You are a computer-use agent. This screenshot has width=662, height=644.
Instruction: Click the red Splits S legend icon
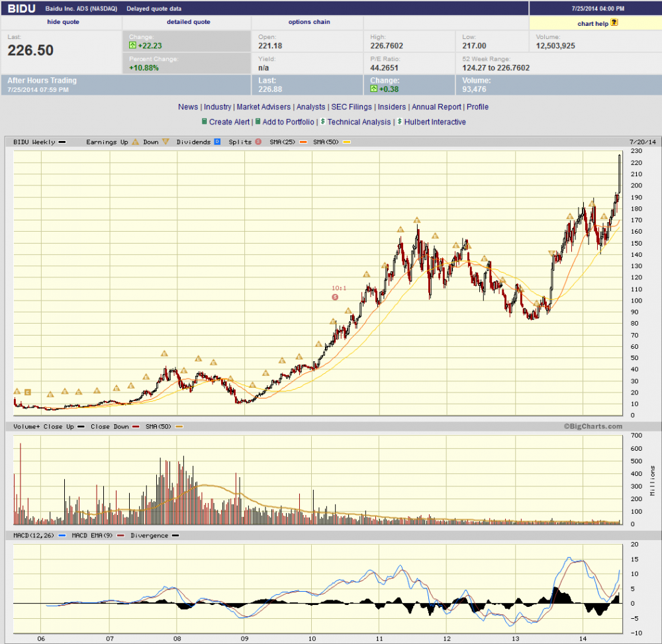[258, 142]
